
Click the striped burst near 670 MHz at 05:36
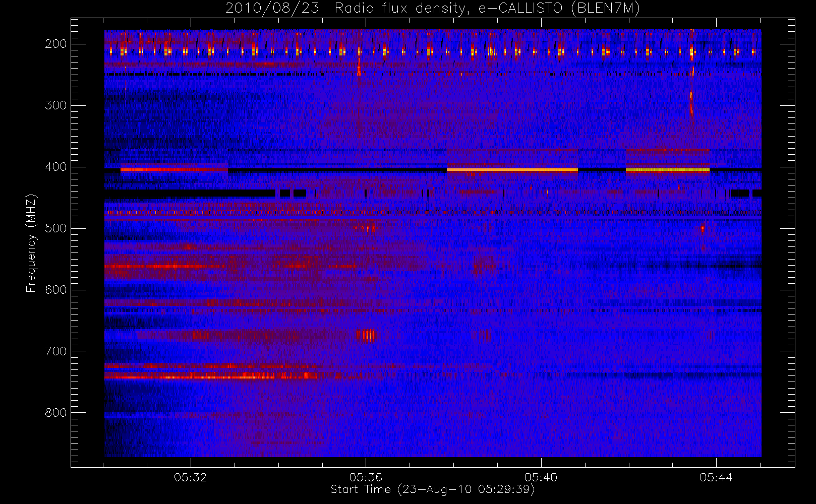(x=366, y=335)
